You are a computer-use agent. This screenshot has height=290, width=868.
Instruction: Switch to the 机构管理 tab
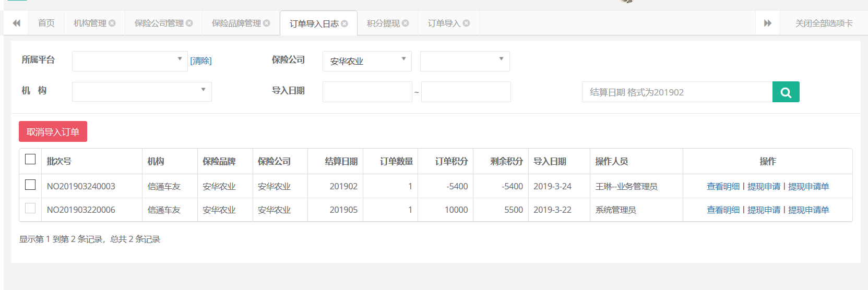pos(90,23)
